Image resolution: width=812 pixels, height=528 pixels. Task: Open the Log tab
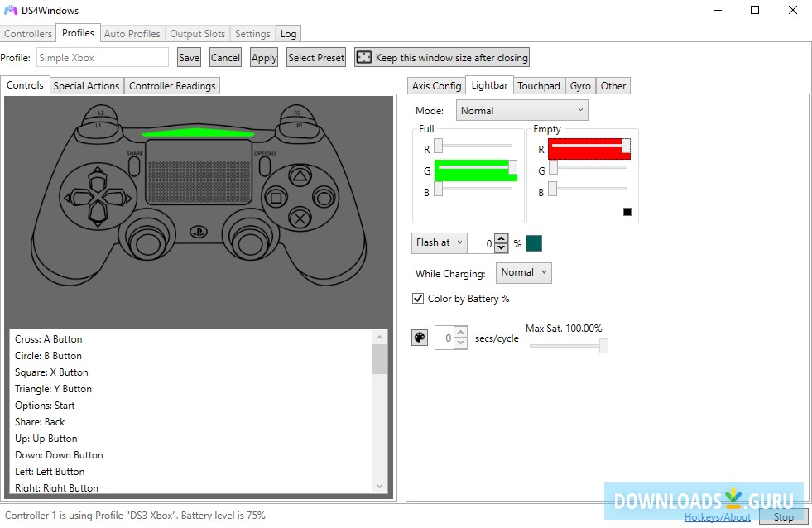click(x=288, y=34)
